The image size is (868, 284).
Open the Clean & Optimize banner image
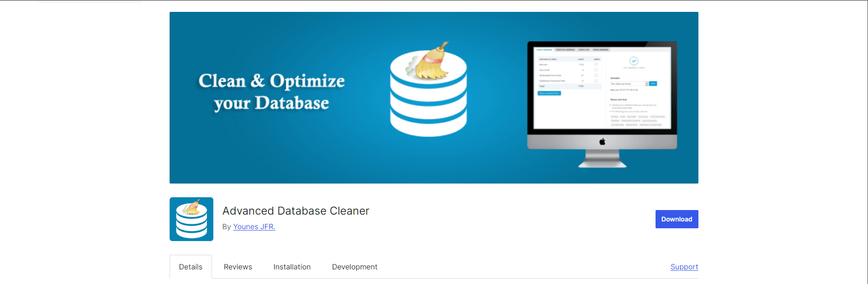click(434, 98)
